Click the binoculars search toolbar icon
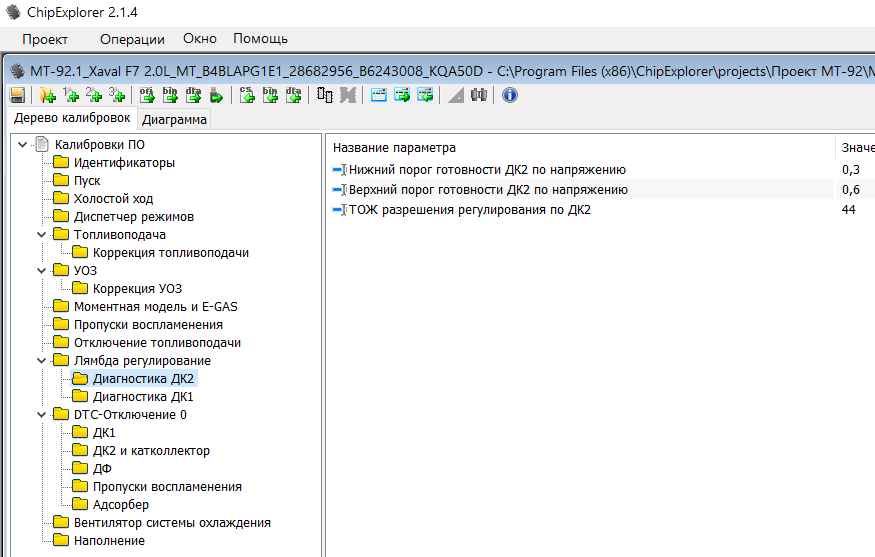Viewport: 875px width, 557px height. coord(478,95)
